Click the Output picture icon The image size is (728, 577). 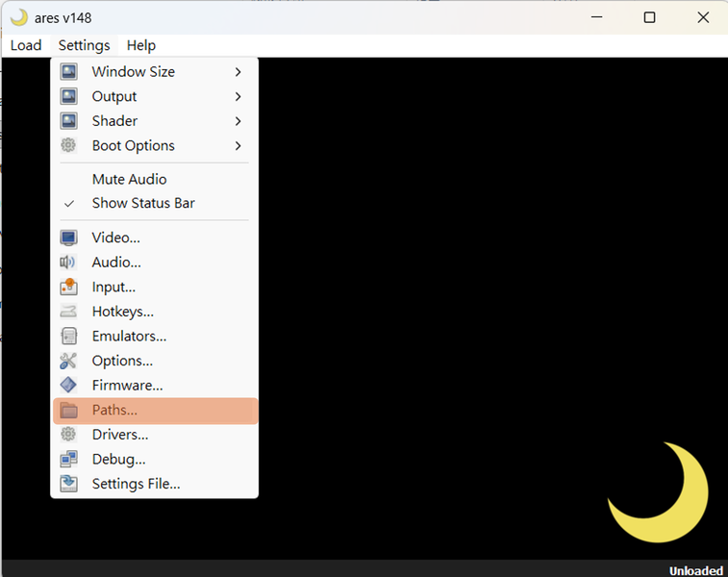[x=68, y=96]
